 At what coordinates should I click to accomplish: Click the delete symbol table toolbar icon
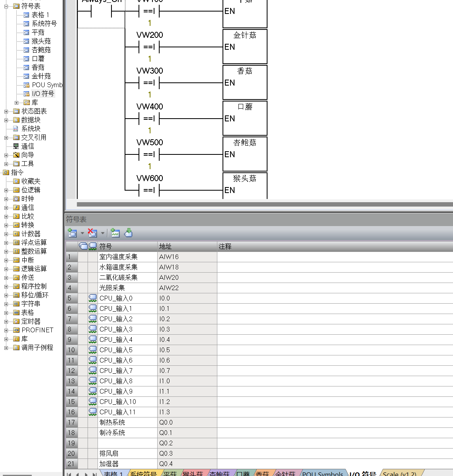pos(92,233)
